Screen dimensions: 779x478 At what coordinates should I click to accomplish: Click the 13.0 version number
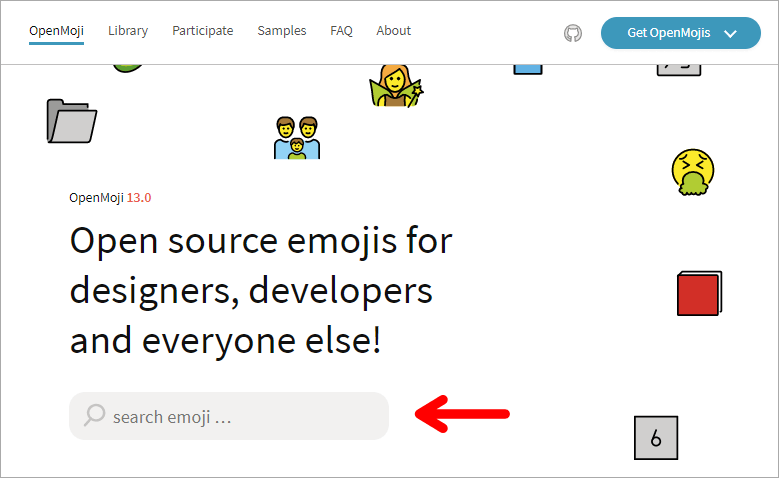[x=139, y=198]
